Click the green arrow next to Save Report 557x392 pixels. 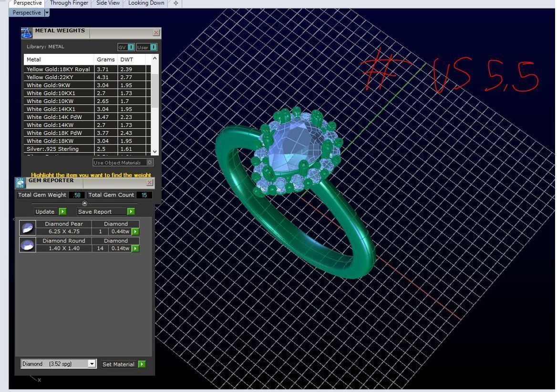(x=131, y=212)
